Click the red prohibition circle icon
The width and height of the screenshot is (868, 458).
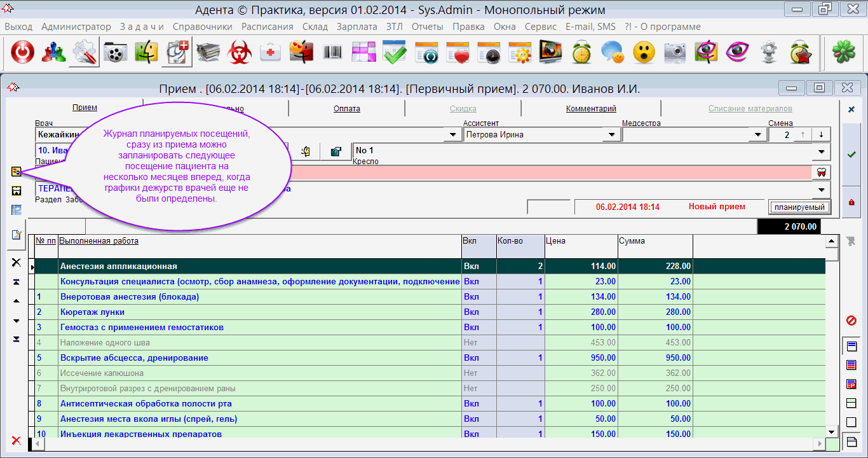(851, 320)
